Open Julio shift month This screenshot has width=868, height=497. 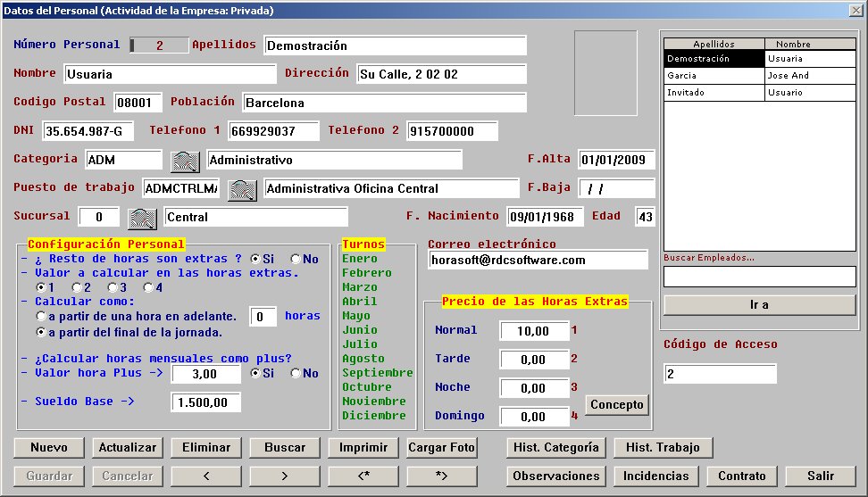click(x=360, y=344)
